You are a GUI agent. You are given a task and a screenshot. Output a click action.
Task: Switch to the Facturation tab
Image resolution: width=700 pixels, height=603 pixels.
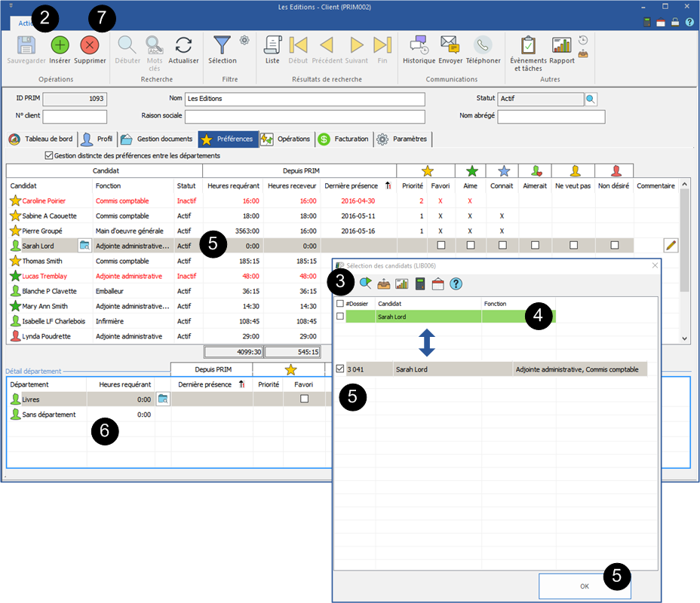point(344,139)
